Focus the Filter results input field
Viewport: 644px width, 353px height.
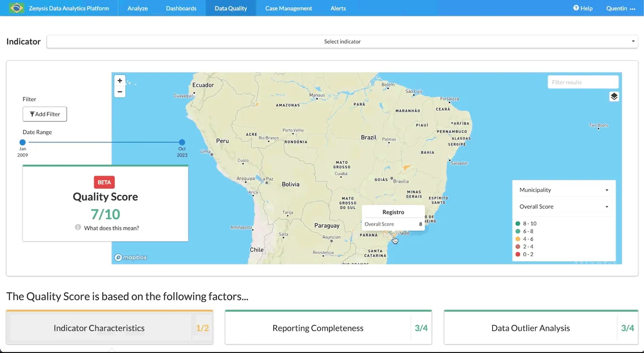tap(583, 82)
